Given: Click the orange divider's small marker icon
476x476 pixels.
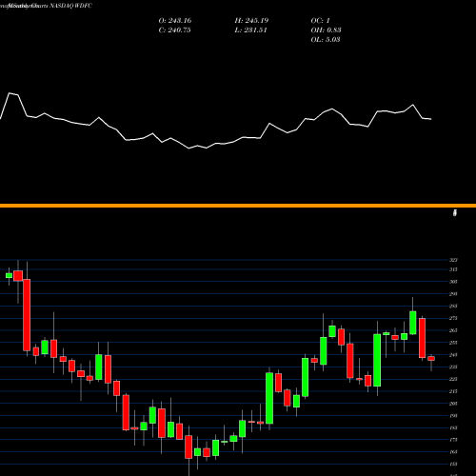Looking at the screenshot, I should pyautogui.click(x=455, y=213).
